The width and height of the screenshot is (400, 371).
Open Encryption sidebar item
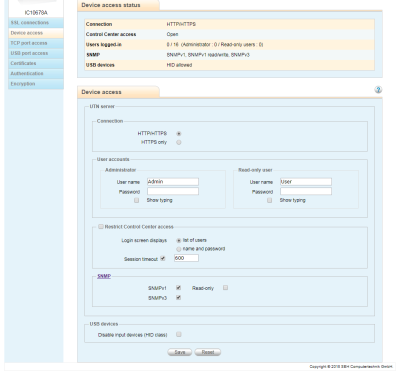click(x=36, y=84)
